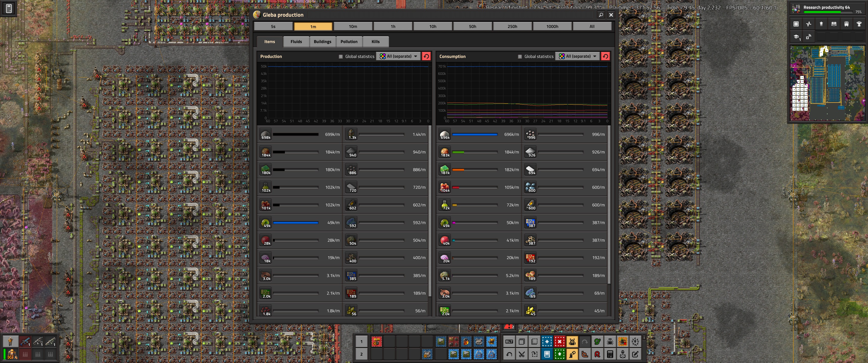Select the Items tab
The width and height of the screenshot is (868, 363).
click(269, 41)
